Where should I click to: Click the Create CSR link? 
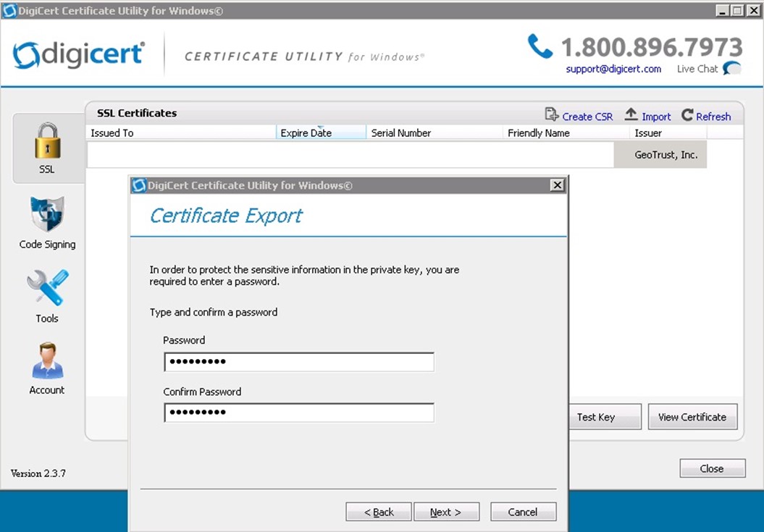pyautogui.click(x=587, y=117)
